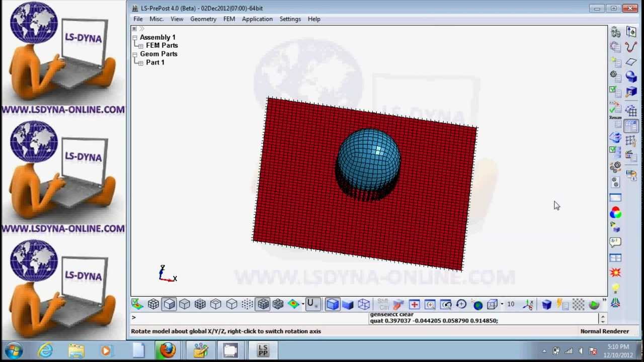
Task: Click the blue solid sphere geometry icon
Action: pos(631,77)
